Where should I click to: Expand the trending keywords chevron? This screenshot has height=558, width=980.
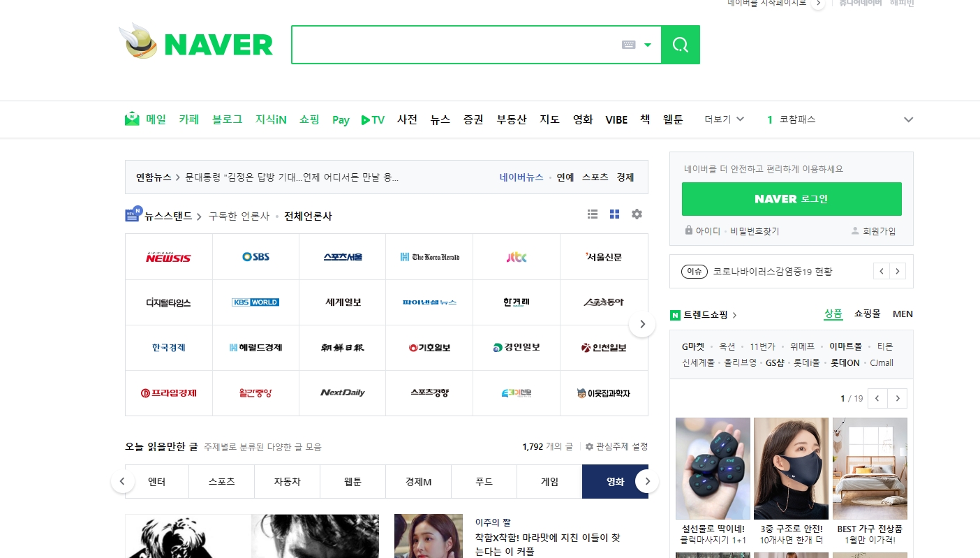point(908,119)
